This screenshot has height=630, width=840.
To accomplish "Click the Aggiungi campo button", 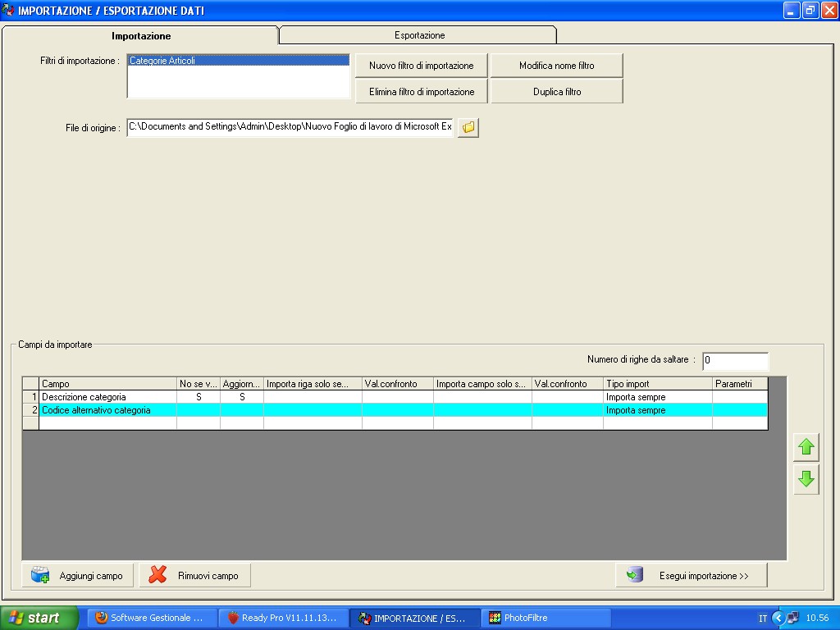I will (78, 575).
